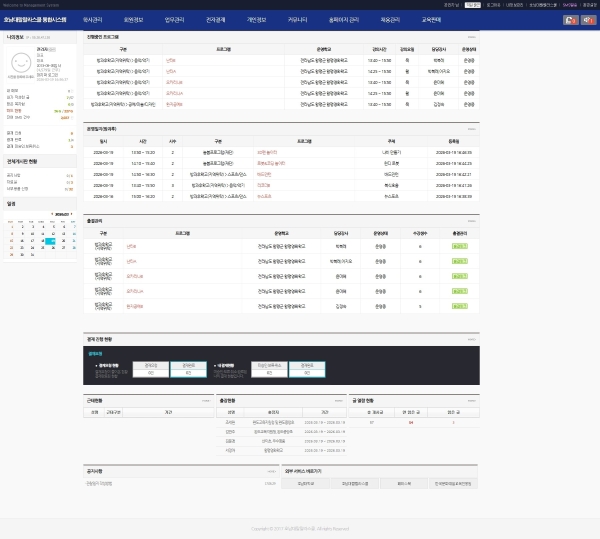Go to the previous month in the 일정 calendar
Screen dimensions: 600x539
click(x=52, y=214)
